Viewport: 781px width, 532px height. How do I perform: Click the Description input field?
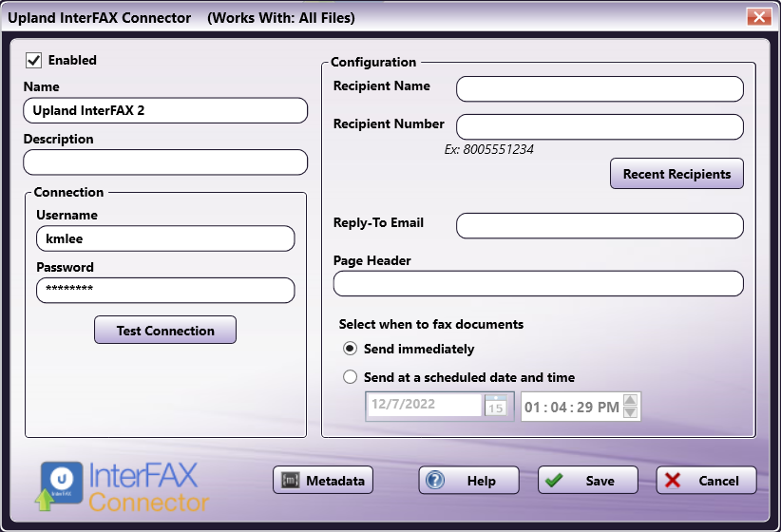pyautogui.click(x=165, y=162)
